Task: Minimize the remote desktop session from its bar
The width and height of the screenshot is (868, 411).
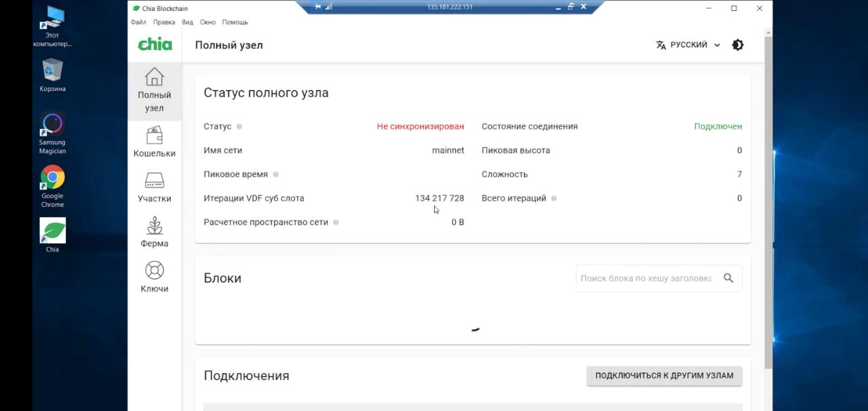Action: coord(557,7)
